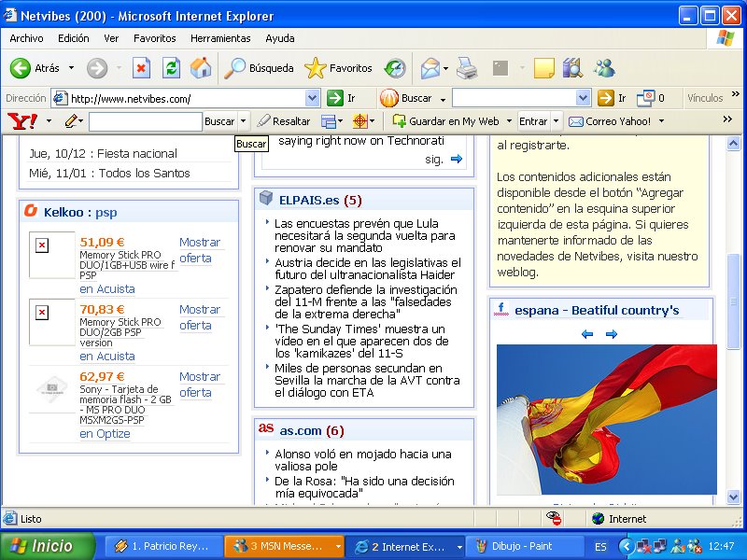
Task: Open the en Optize link
Action: 105,434
